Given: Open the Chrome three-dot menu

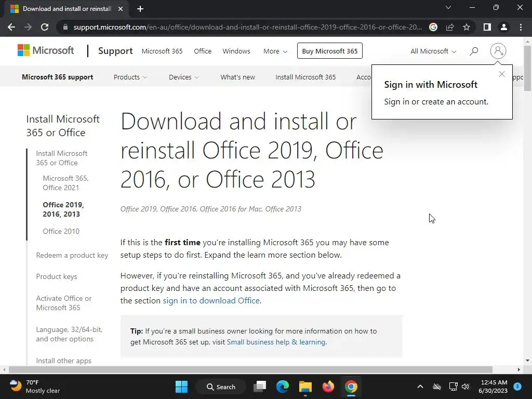Looking at the screenshot, I should point(521,27).
